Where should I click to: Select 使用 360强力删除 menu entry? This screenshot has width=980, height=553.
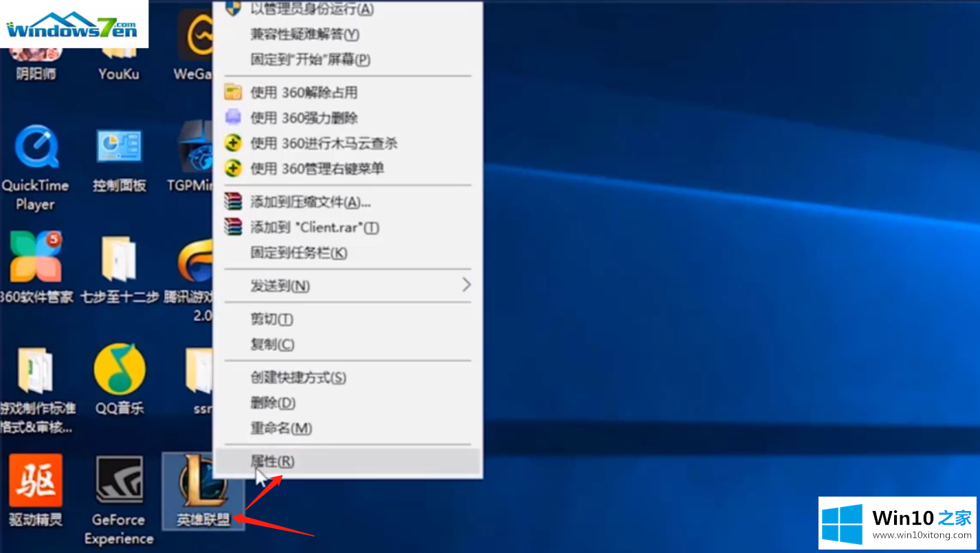click(348, 118)
